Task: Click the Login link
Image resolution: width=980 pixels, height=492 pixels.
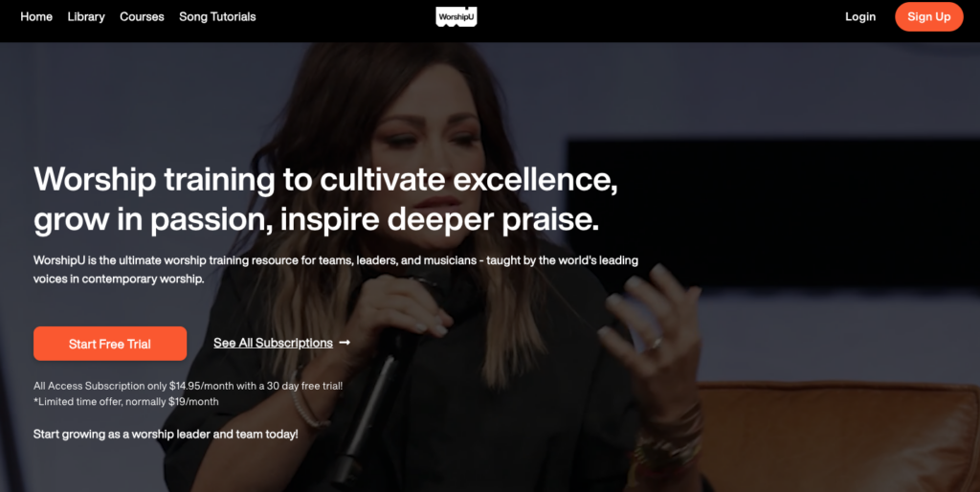Action: (x=860, y=17)
